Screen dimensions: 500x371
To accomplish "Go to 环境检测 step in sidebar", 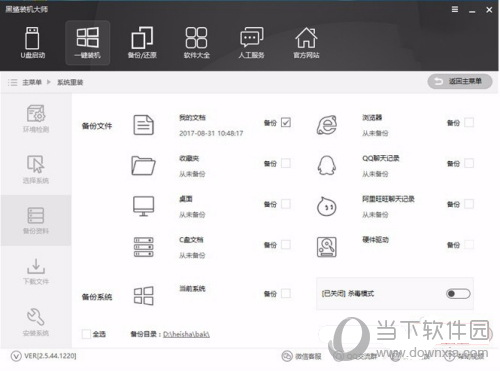I will 36,119.
